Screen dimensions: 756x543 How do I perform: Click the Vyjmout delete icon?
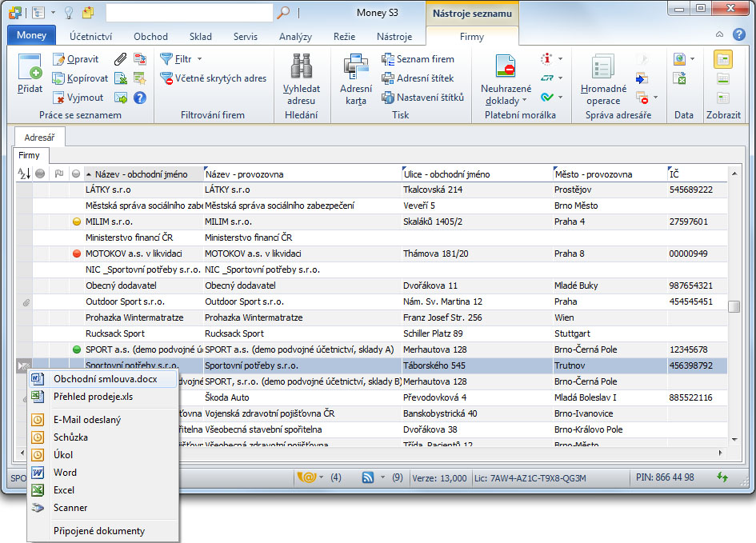pos(58,98)
